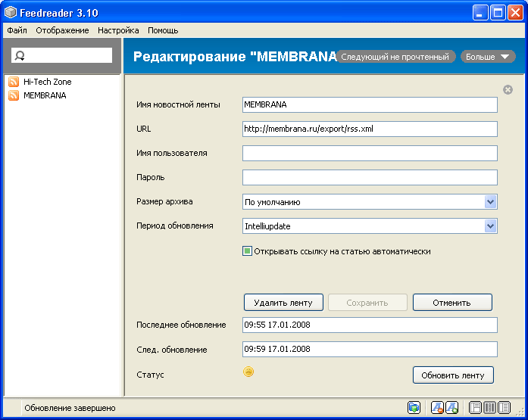Close the edit panel with the grey X
528x420 pixels.
[508, 90]
